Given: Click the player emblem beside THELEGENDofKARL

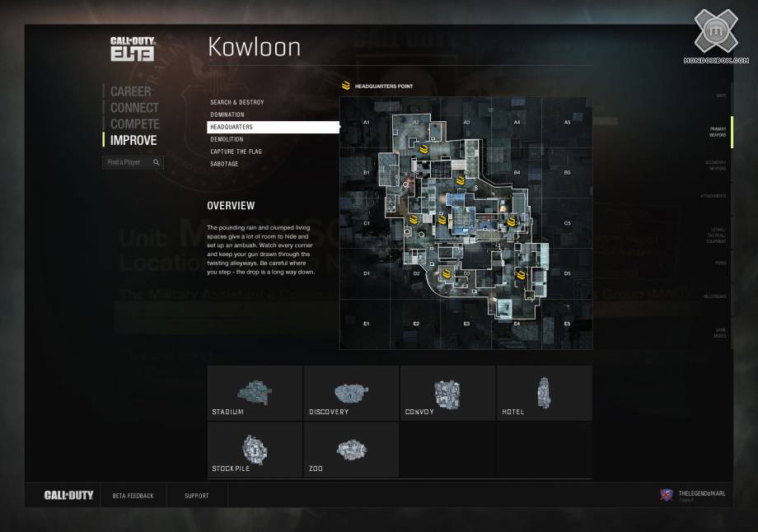Looking at the screenshot, I should tap(666, 495).
